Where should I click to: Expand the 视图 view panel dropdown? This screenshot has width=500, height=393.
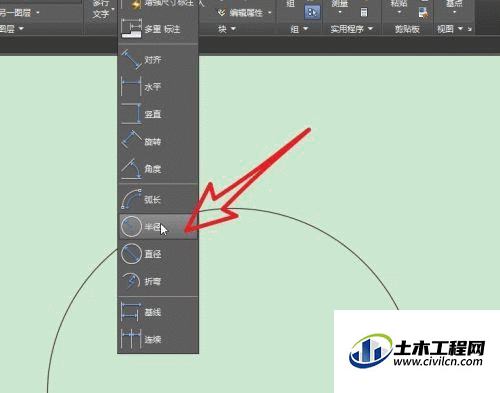(x=450, y=29)
